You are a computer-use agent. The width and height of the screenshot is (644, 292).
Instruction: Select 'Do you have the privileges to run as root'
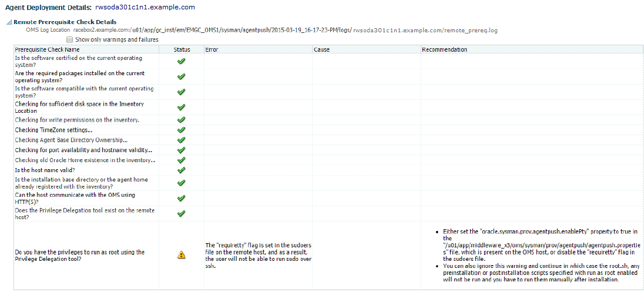point(80,255)
